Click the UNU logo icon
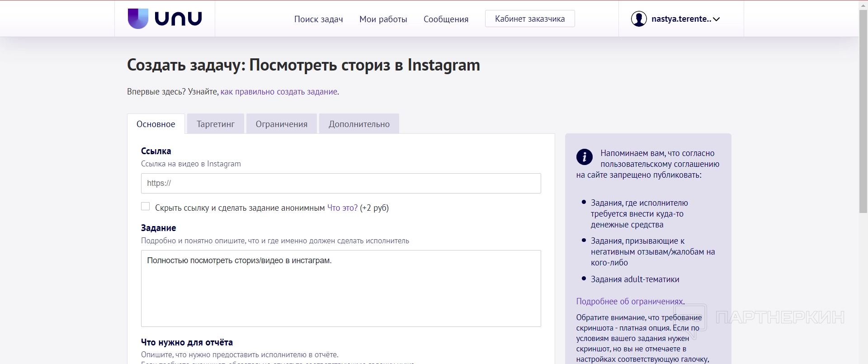Viewport: 868px width, 364px height. [x=138, y=19]
